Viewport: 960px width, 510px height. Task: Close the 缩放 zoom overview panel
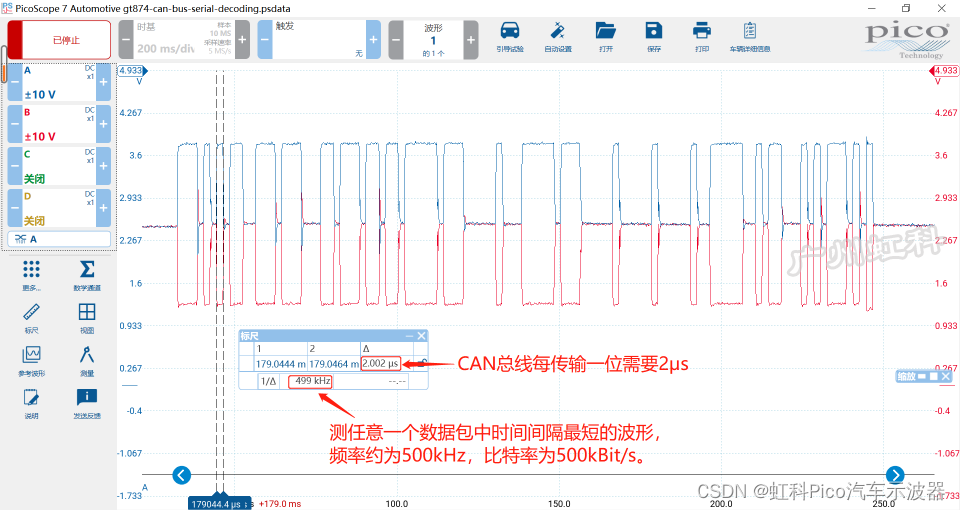tap(946, 376)
